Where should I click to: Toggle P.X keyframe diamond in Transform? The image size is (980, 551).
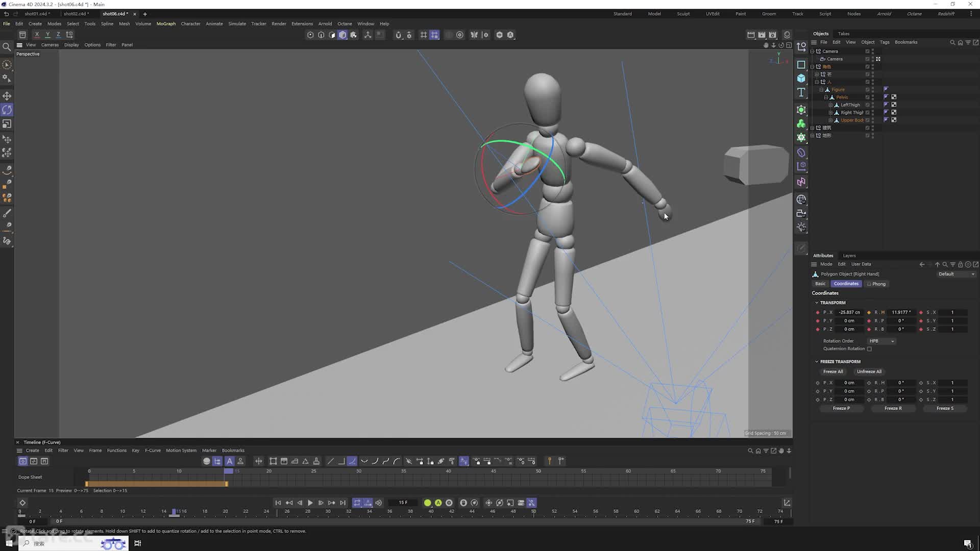tap(818, 313)
